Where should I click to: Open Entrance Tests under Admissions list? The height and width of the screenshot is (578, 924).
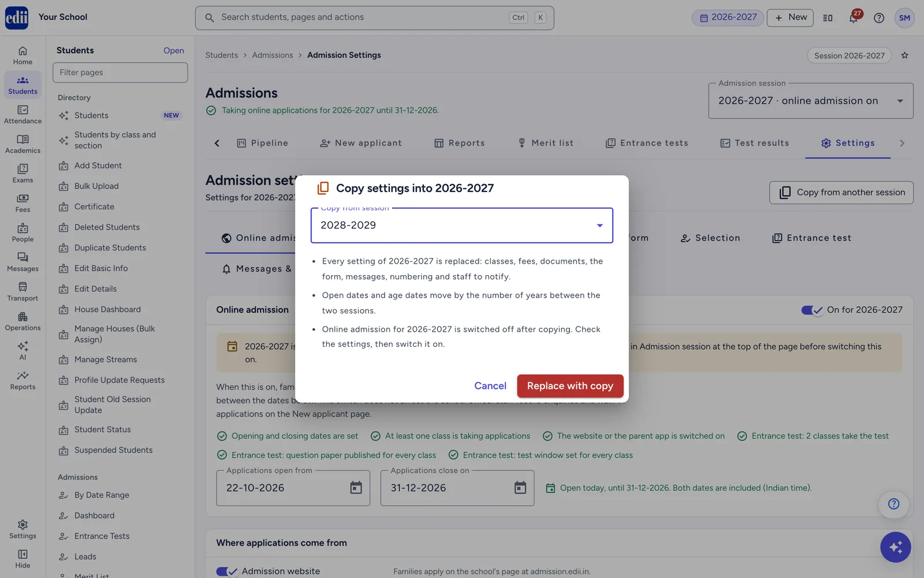(x=102, y=536)
